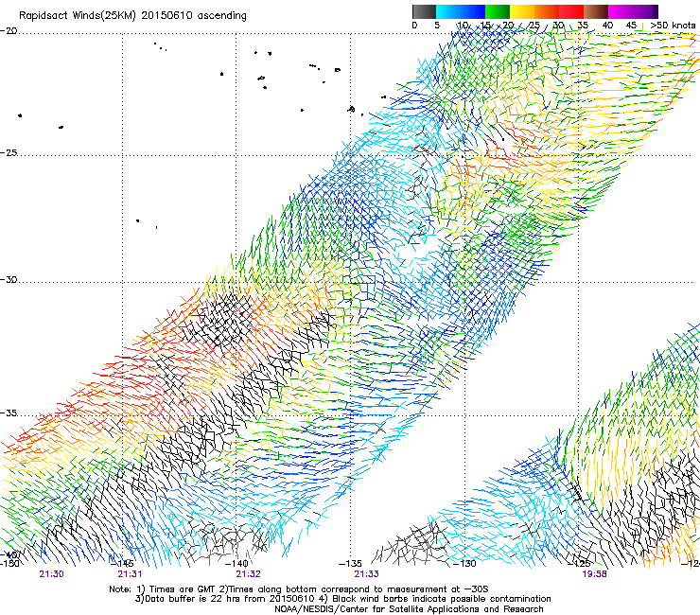Image resolution: width=700 pixels, height=615 pixels.
Task: Select the yellow 20-25 knots color segment
Action: pyautogui.click(x=522, y=11)
